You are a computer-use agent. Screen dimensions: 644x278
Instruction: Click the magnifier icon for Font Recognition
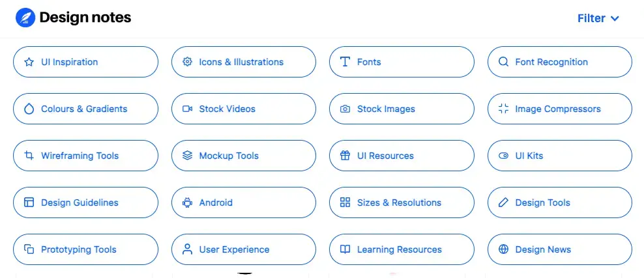click(503, 62)
